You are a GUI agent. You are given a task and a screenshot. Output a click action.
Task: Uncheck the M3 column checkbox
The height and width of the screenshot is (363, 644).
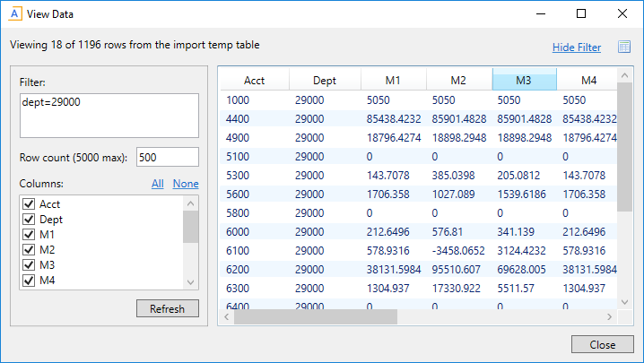coord(27,265)
